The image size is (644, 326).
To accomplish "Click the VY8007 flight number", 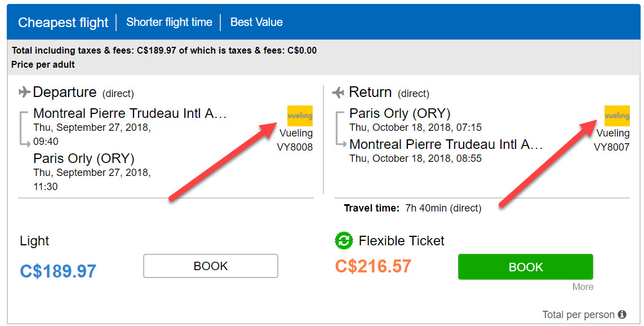I will (x=611, y=147).
